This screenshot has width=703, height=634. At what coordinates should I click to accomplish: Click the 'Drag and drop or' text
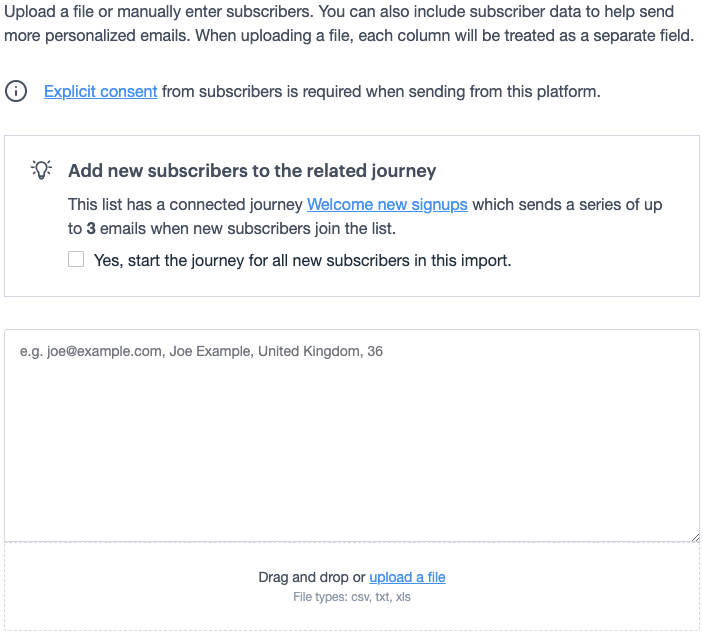pyautogui.click(x=312, y=577)
